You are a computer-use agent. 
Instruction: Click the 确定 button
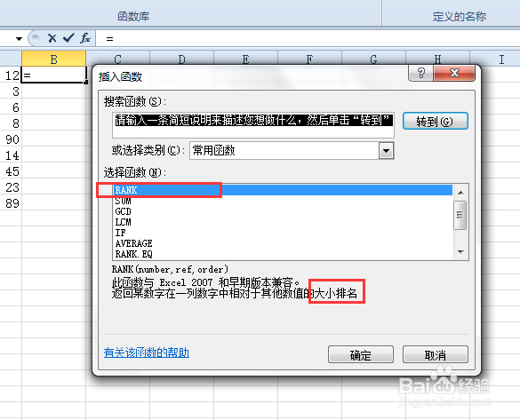(x=361, y=355)
